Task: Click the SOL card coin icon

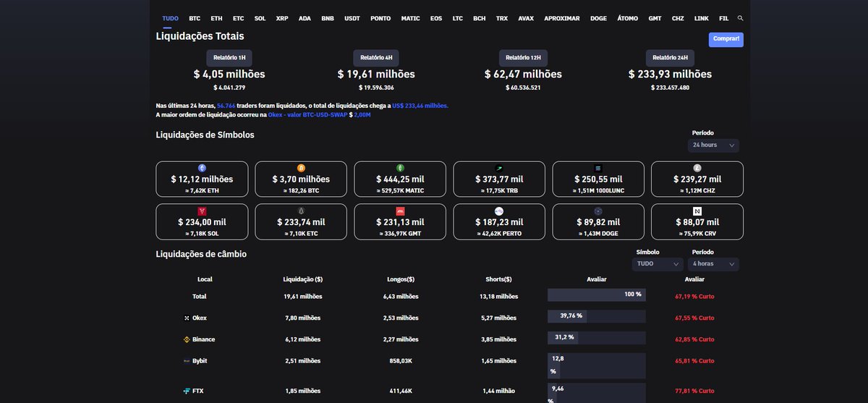Action: pos(202,211)
